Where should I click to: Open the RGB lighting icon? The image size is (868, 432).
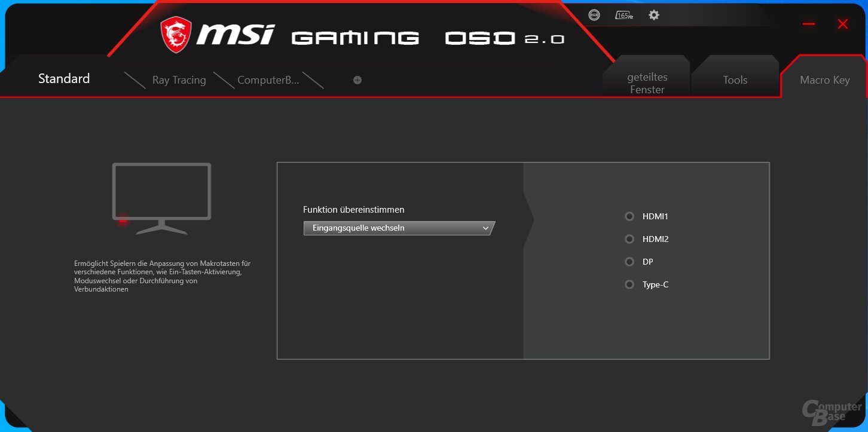[x=594, y=15]
